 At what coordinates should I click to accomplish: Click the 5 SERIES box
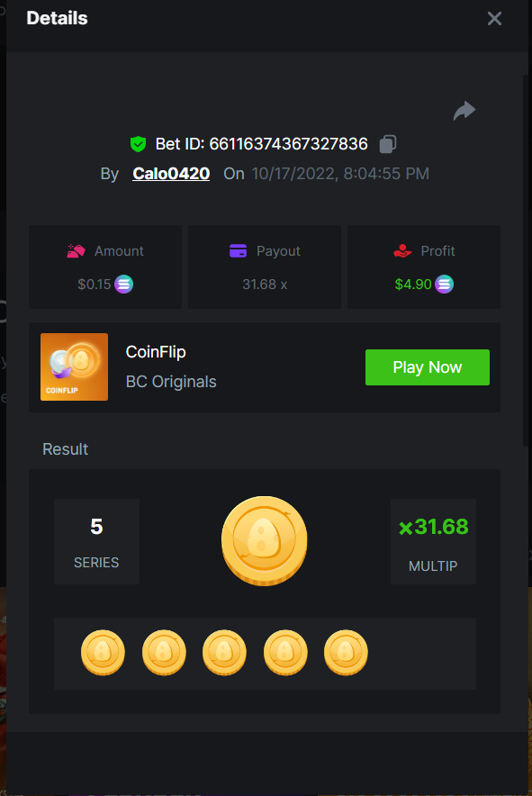point(96,541)
